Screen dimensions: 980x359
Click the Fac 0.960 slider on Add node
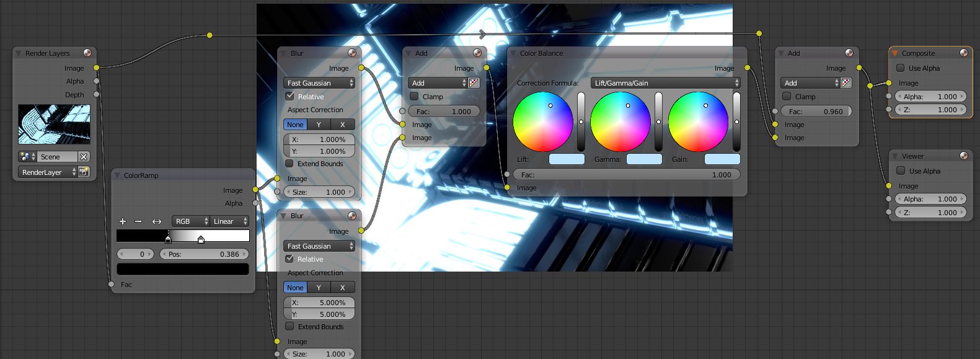816,112
